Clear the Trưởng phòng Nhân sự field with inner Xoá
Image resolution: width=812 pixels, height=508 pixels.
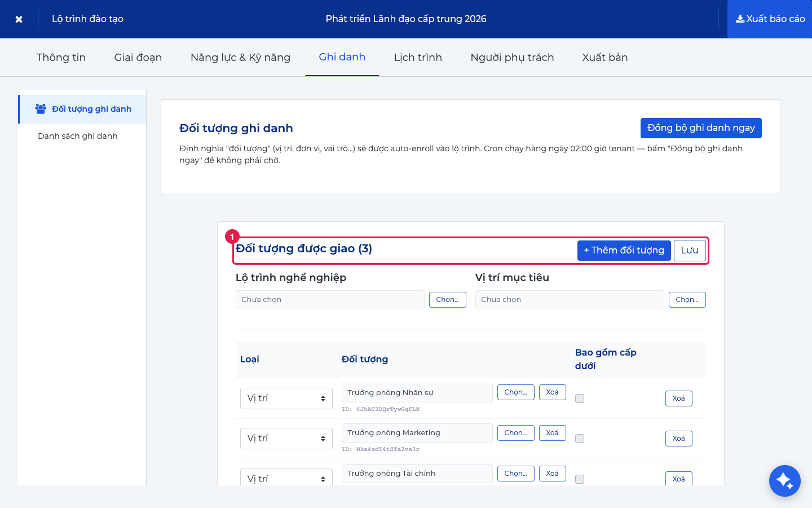tap(553, 392)
